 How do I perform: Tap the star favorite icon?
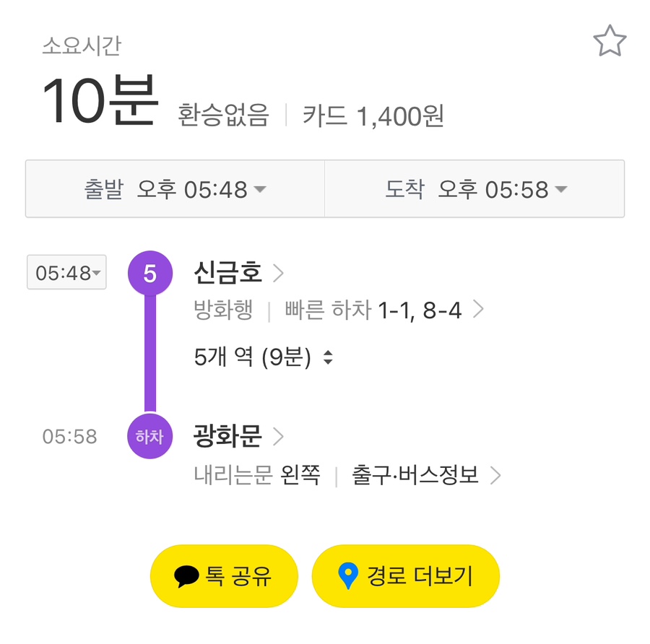[610, 43]
